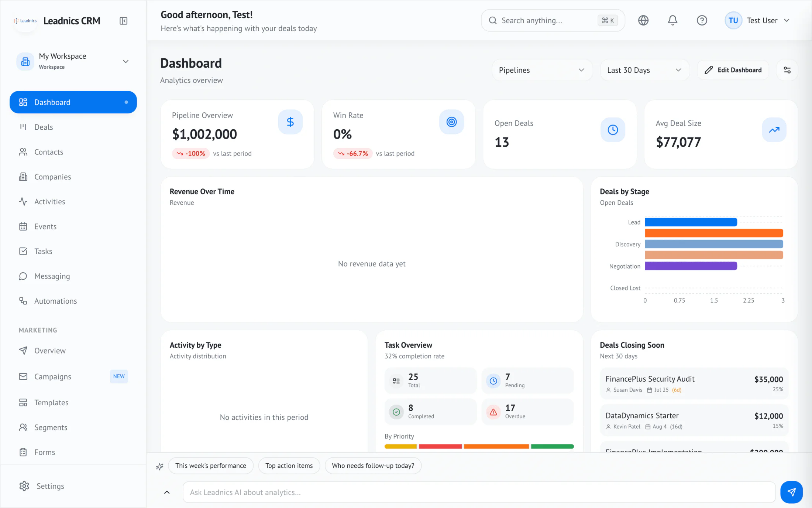Click the TU user avatar
The width and height of the screenshot is (812, 508).
733,20
